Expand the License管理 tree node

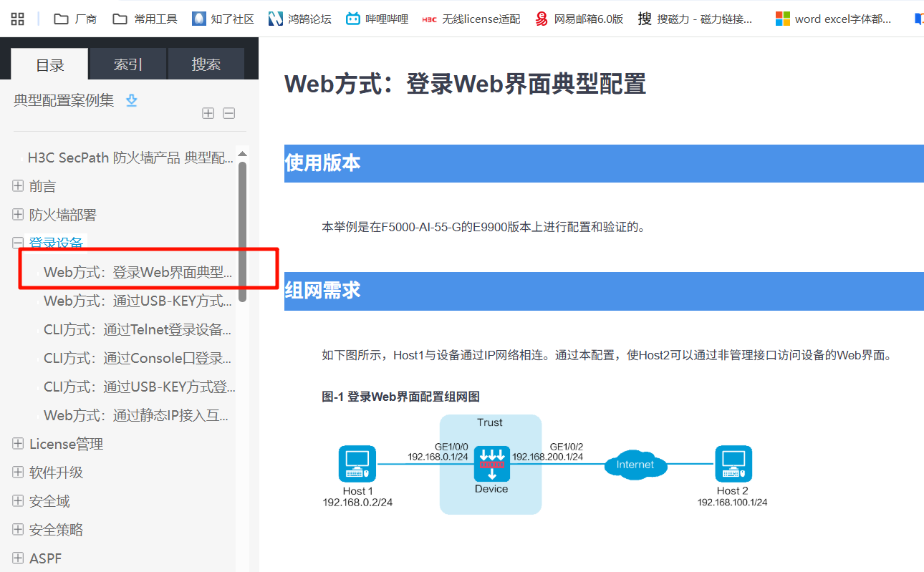[18, 444]
